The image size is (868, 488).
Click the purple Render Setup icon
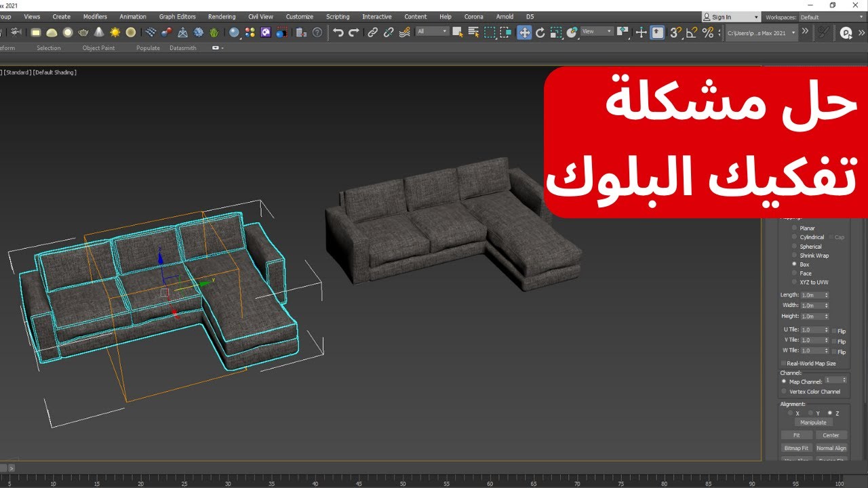click(266, 32)
